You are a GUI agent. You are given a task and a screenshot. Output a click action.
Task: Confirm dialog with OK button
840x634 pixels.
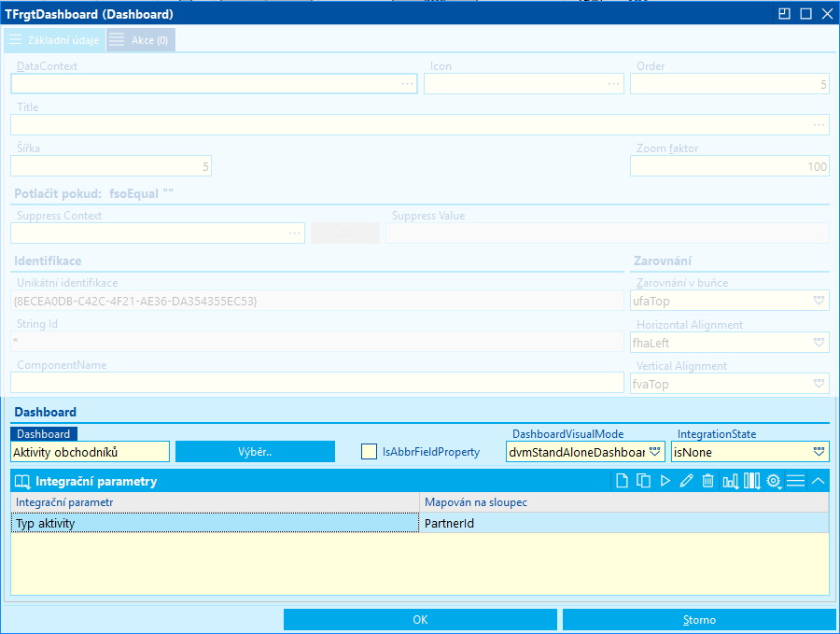420,620
